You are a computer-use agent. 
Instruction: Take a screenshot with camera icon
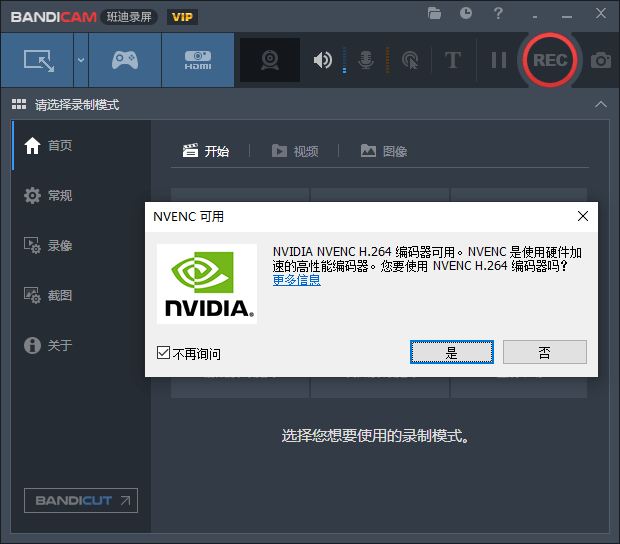coord(601,60)
